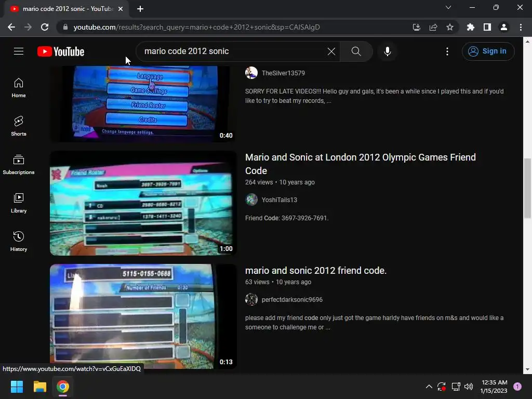Viewport: 532px width, 399px height.
Task: Open YoshiTails13 channel name
Action: 279,200
